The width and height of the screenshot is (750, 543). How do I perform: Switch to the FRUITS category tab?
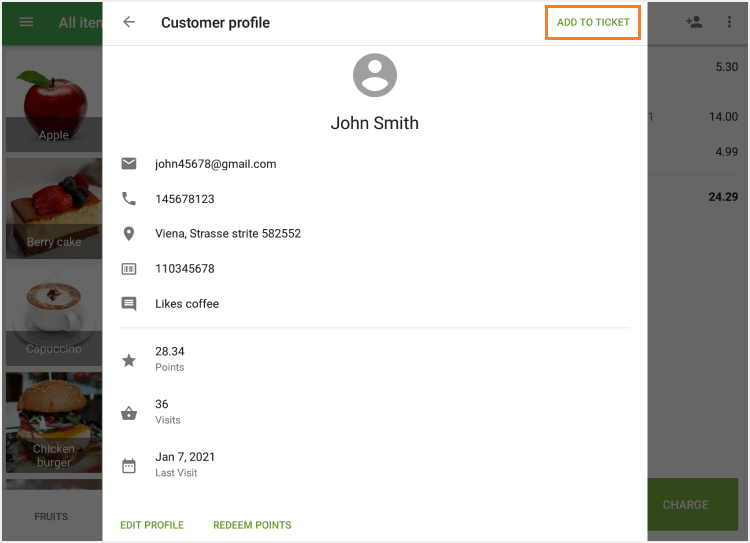pyautogui.click(x=51, y=517)
